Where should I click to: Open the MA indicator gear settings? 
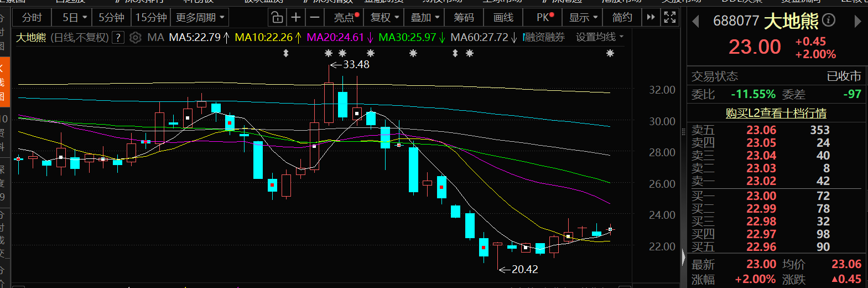pyautogui.click(x=135, y=38)
